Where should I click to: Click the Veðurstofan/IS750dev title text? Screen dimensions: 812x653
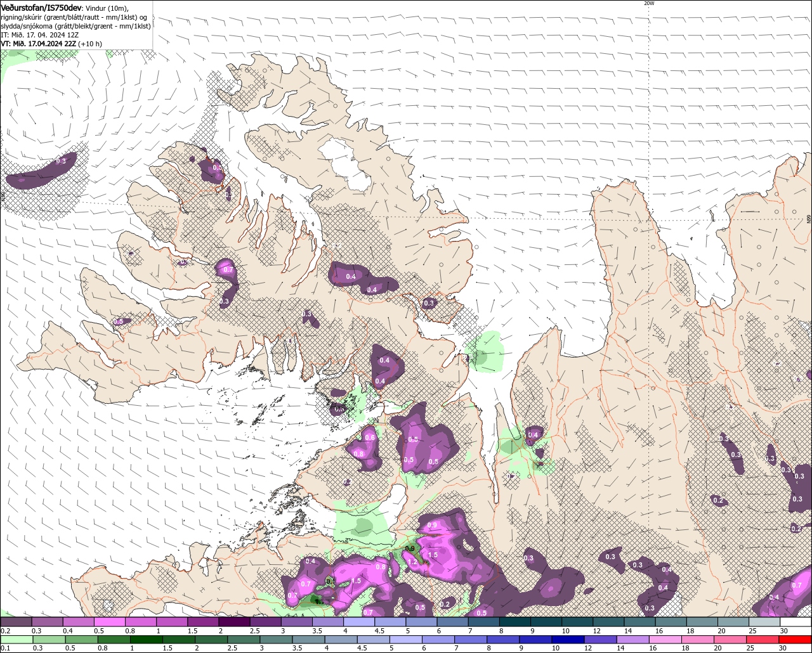(x=41, y=8)
